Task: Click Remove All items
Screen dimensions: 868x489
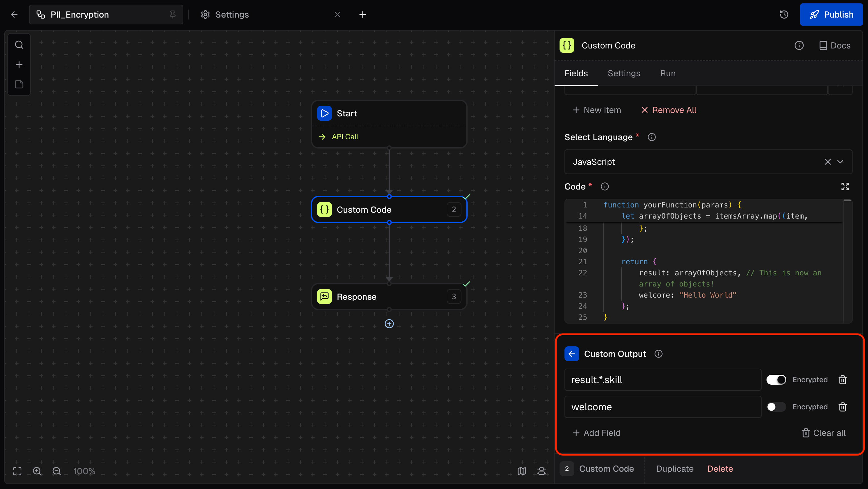Action: (x=668, y=110)
